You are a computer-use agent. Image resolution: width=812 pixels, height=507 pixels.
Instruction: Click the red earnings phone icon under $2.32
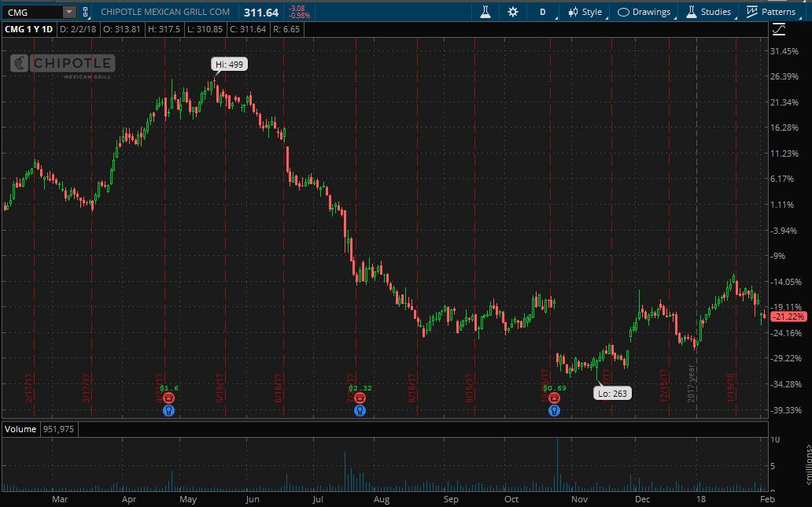360,398
